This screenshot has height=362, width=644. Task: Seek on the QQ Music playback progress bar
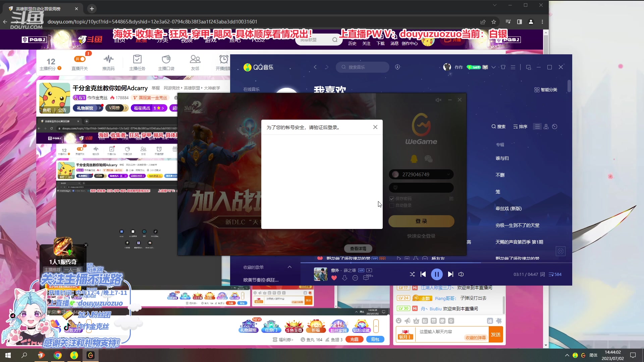[x=436, y=263]
